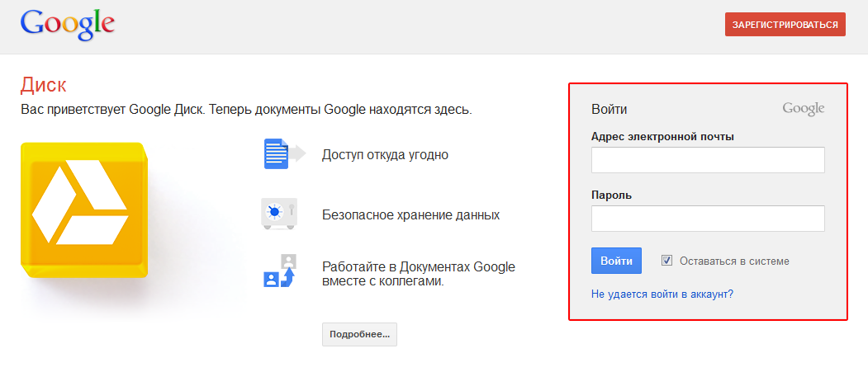Click the small gray Google logo in sign-in box
Screen dimensions: 868x372
click(x=804, y=108)
